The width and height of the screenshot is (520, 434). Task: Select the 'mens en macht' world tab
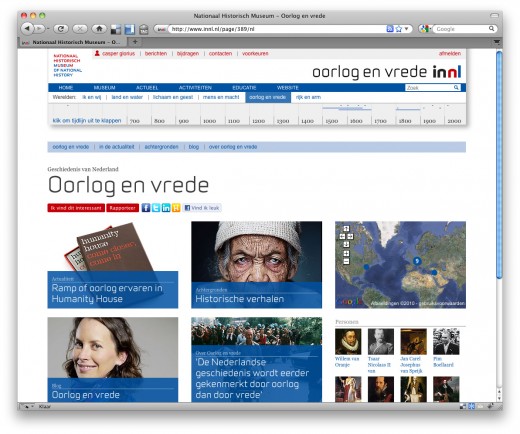coord(221,97)
